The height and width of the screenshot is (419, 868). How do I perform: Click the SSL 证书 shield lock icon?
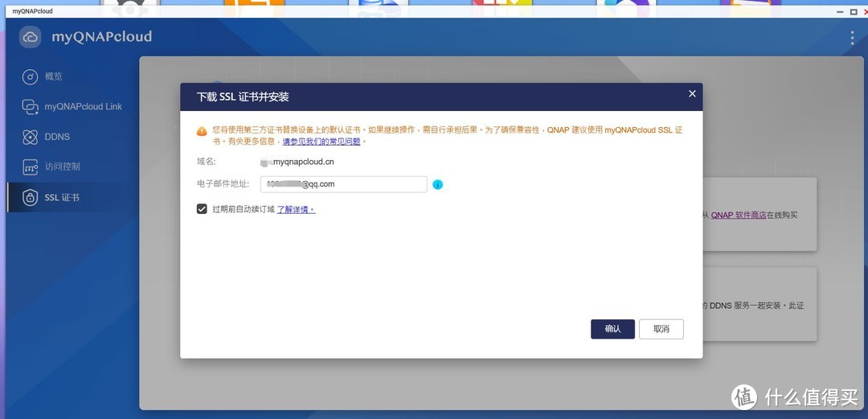[30, 197]
